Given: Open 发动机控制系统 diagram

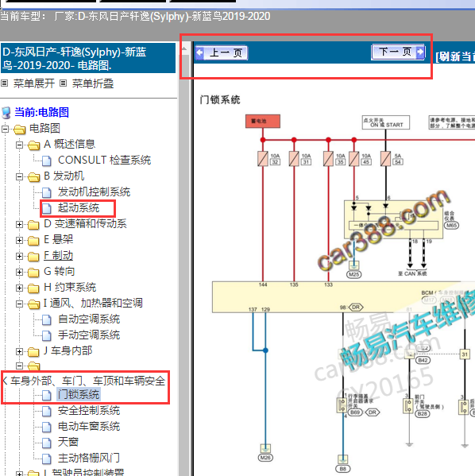Looking at the screenshot, I should point(94,192).
